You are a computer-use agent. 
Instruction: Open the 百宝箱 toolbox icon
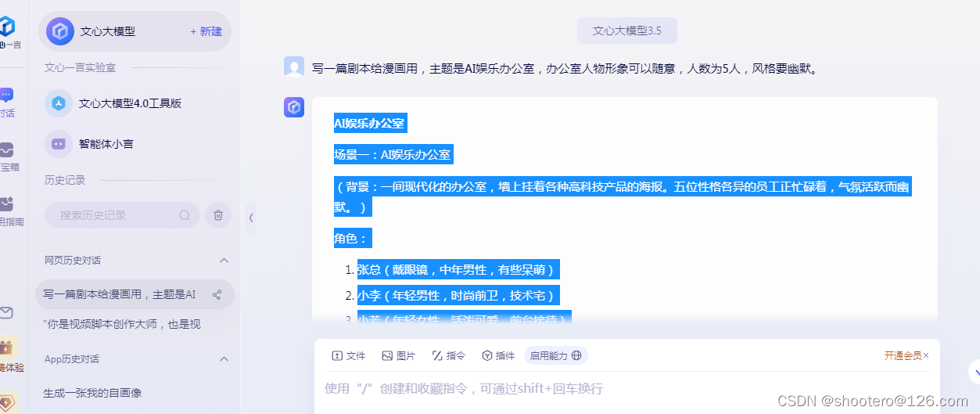(6, 149)
